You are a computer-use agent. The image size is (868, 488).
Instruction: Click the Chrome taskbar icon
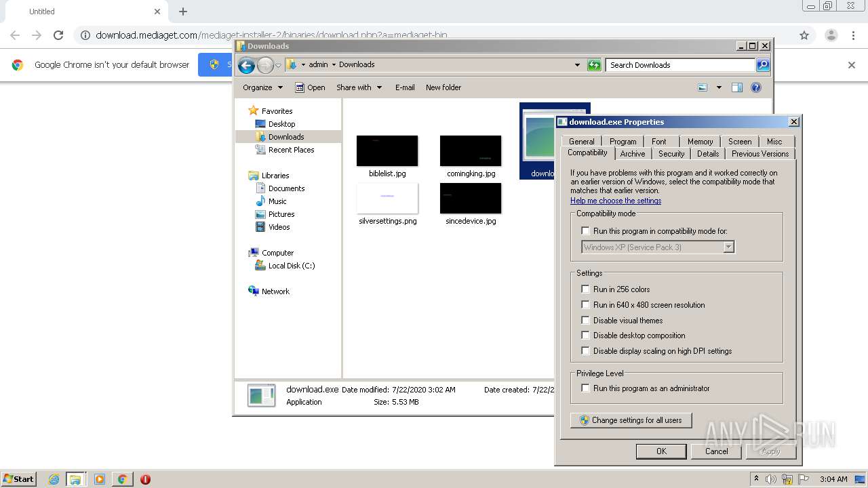[x=122, y=479]
